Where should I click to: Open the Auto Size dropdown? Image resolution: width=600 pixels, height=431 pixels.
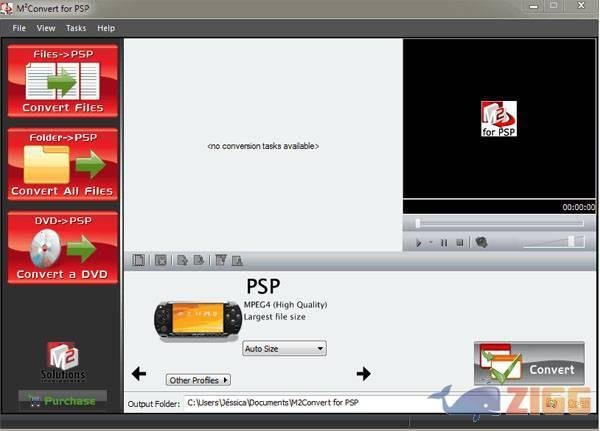point(285,348)
